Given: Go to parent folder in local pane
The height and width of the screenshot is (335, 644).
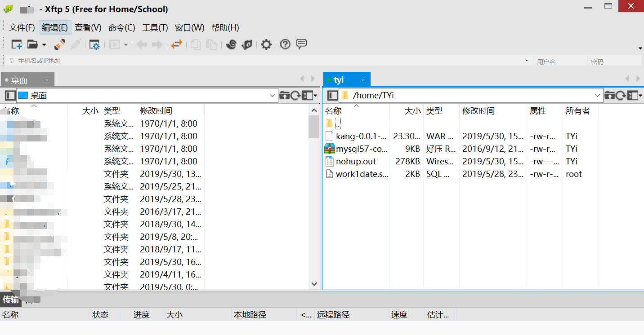Looking at the screenshot, I should pos(284,95).
